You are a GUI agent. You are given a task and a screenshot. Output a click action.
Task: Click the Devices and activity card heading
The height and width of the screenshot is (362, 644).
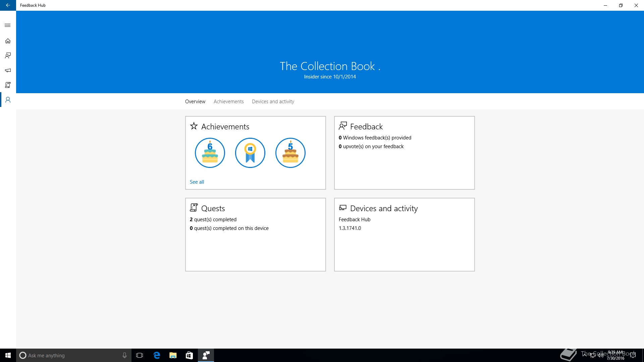click(384, 208)
